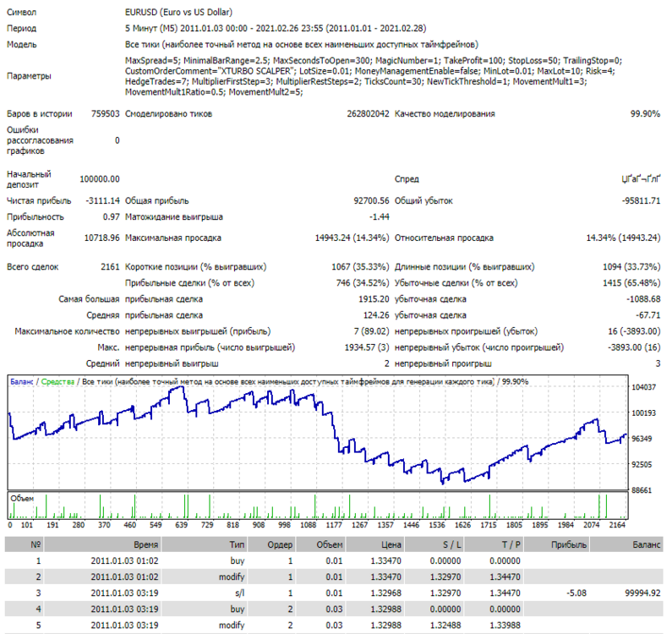Click expected payoff value -1.44
The width and height of the screenshot is (672, 634).
(379, 217)
